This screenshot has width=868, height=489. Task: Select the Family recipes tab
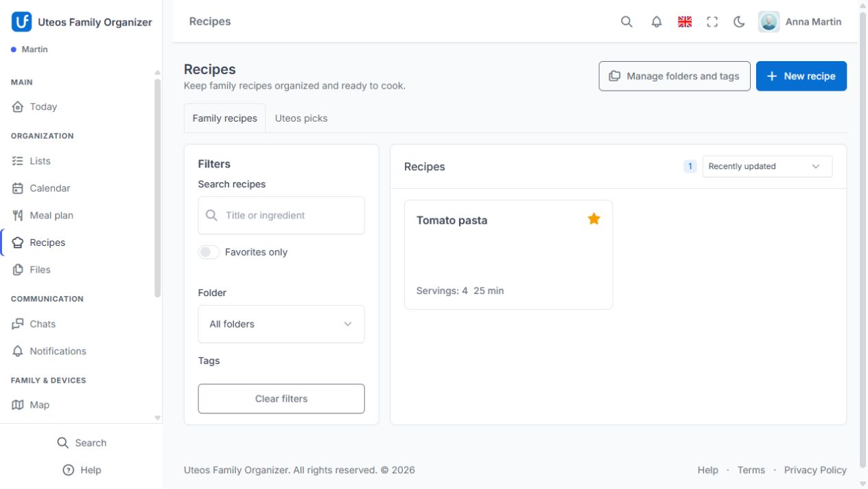point(225,118)
